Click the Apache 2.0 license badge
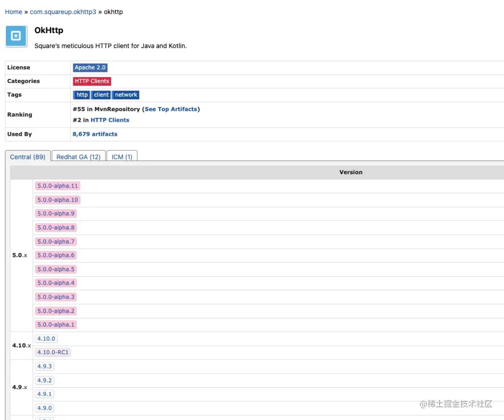Viewport: 504px width, 420px height. pos(90,68)
